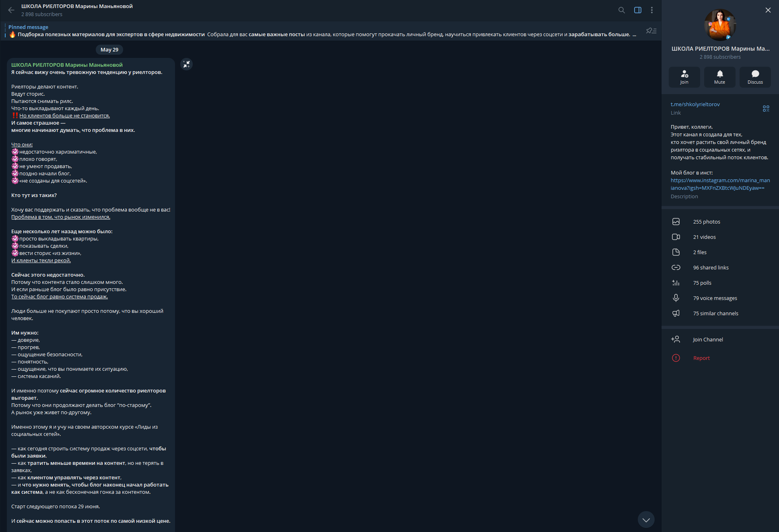Click 'Привет, коллеги.' in channel description
Viewport: 779px width, 532px height.
tap(692, 127)
